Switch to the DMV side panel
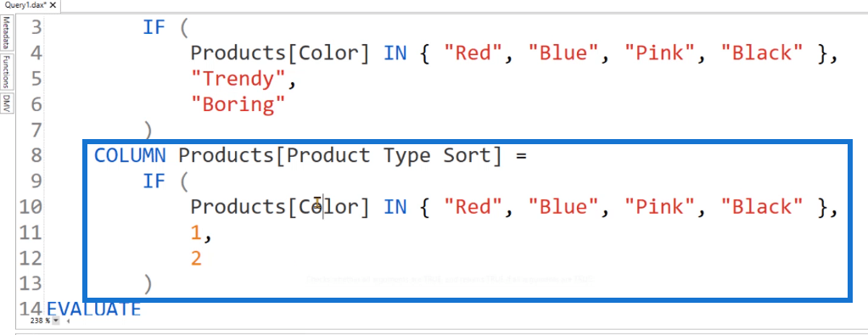This screenshot has height=335, width=868. (6, 103)
